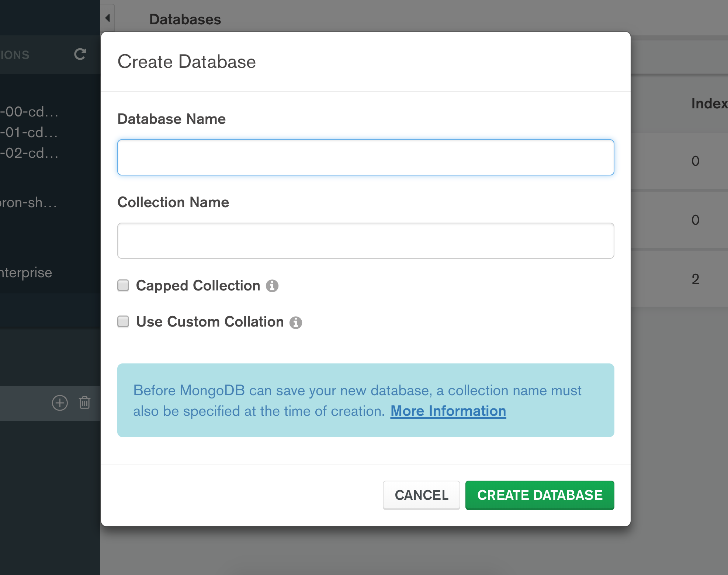The image size is (728, 575).
Task: Click the plus icon to create a database
Action: [x=60, y=403]
